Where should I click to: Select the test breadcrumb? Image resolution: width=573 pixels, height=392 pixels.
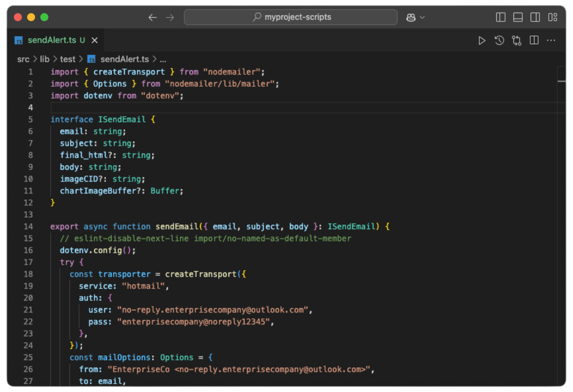[68, 59]
